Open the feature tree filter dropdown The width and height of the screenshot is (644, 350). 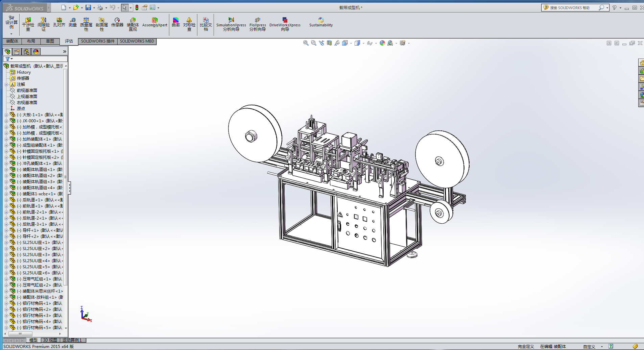(9, 59)
